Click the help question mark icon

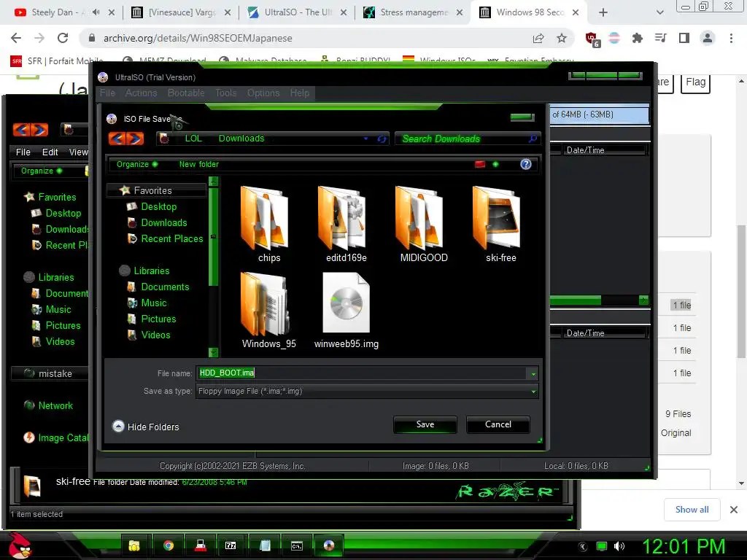525,164
